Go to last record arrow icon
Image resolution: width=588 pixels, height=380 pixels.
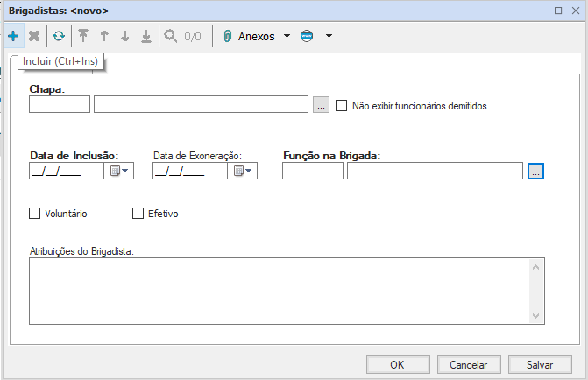click(146, 37)
